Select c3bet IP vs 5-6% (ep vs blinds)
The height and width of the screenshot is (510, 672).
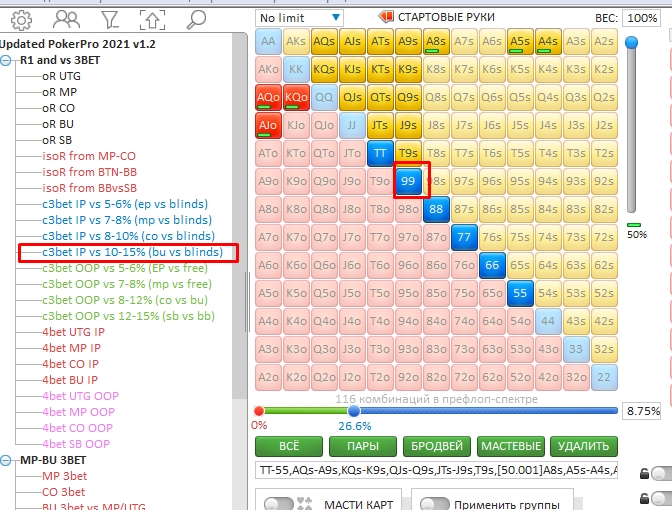click(x=125, y=204)
